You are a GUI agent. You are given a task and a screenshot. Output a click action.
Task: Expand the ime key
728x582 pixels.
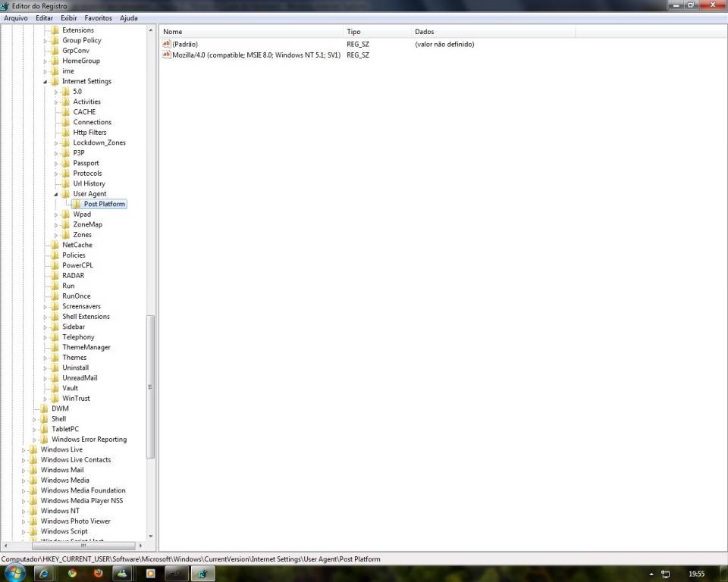pos(45,71)
